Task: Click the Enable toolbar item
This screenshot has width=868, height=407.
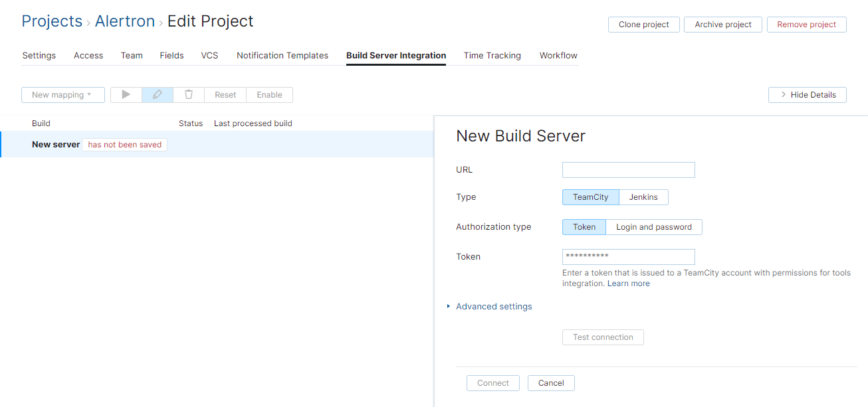Action: [269, 94]
